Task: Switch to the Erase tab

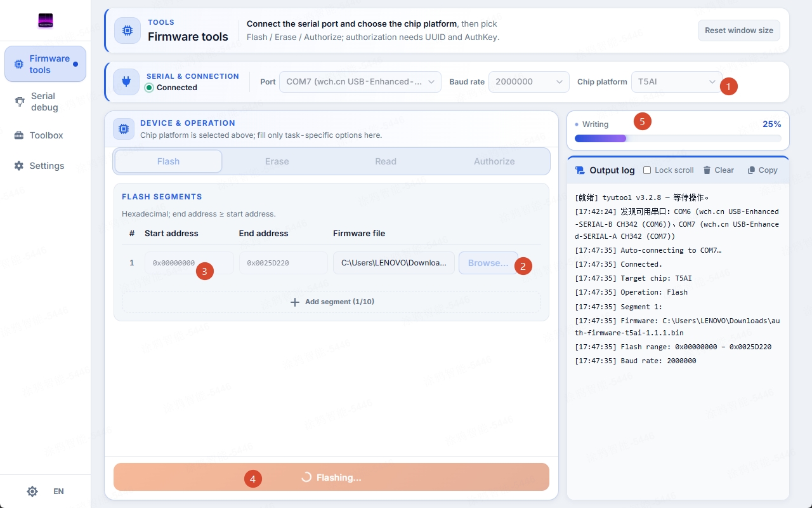Action: [x=277, y=161]
